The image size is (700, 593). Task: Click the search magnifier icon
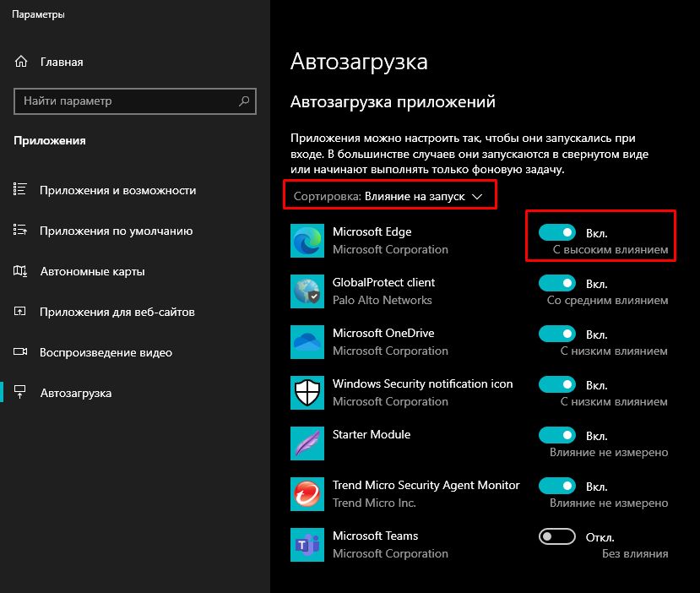tap(245, 101)
